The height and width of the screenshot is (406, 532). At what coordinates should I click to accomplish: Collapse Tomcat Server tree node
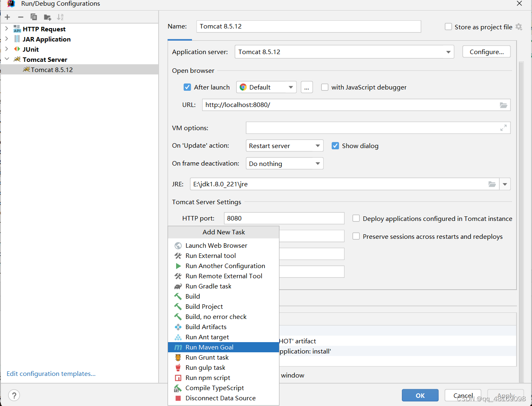pyautogui.click(x=7, y=59)
